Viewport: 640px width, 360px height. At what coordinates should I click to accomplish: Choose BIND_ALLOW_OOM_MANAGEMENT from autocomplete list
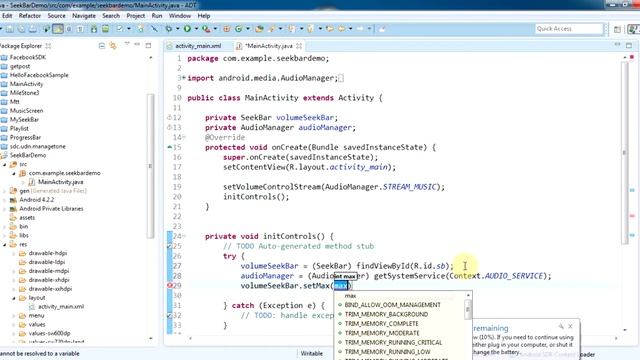pos(392,305)
